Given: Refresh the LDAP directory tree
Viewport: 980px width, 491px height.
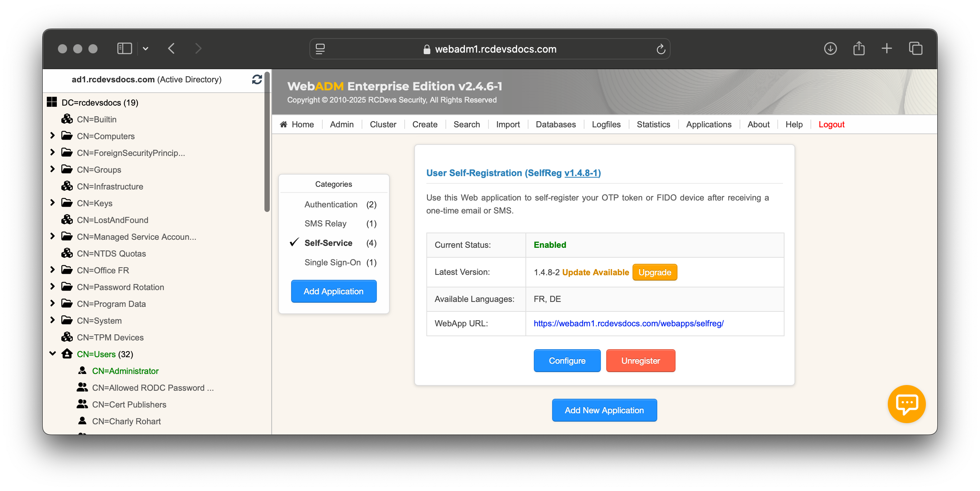Looking at the screenshot, I should click(257, 79).
